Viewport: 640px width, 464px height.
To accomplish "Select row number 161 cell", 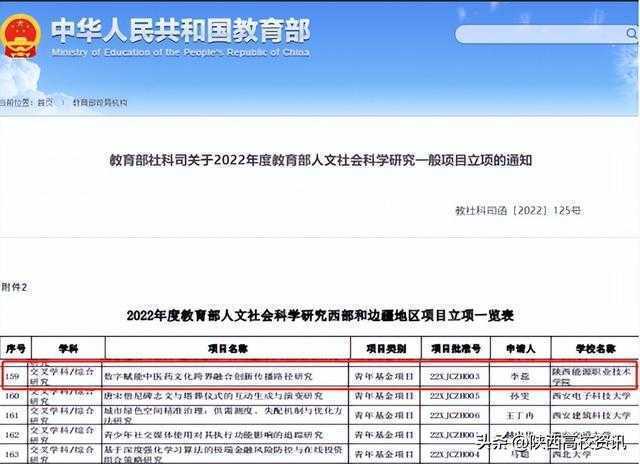I will pos(12,415).
